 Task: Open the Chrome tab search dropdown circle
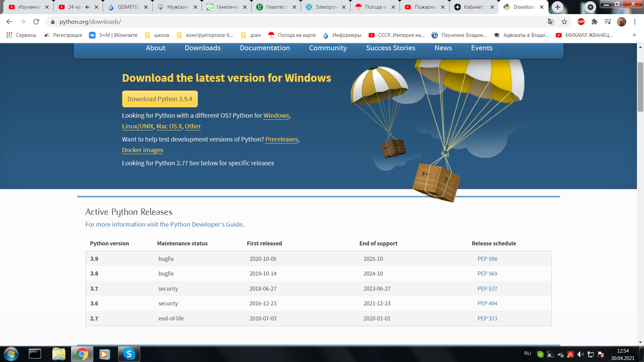[591, 8]
